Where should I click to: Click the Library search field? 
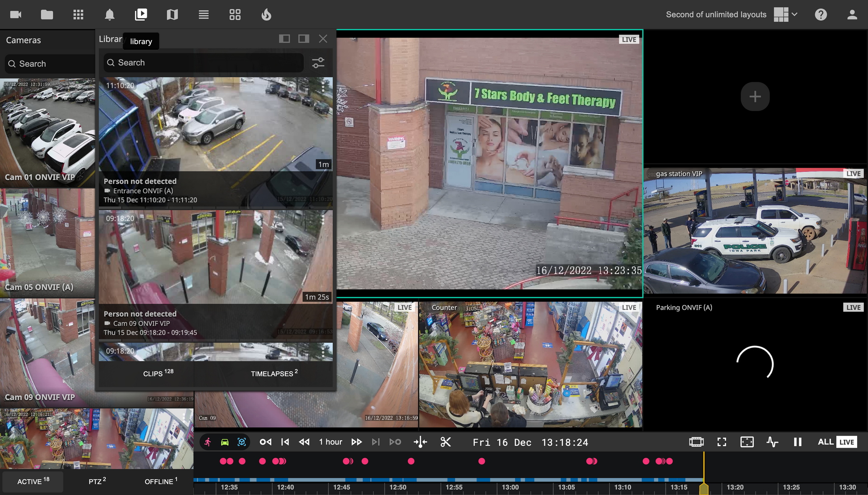point(203,63)
